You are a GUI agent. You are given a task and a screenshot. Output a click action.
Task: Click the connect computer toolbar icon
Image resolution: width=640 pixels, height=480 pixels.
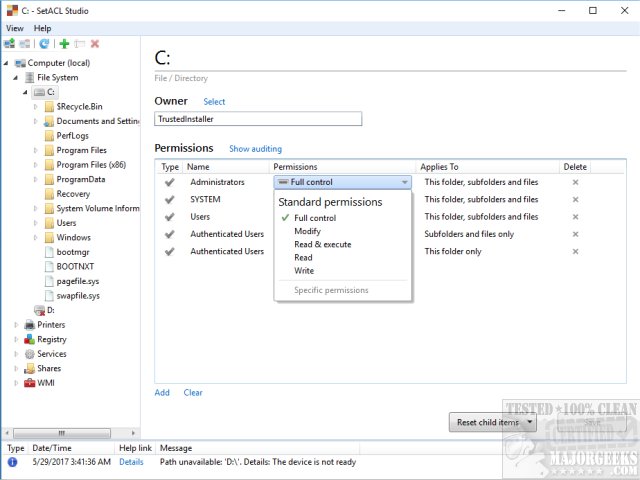point(9,44)
